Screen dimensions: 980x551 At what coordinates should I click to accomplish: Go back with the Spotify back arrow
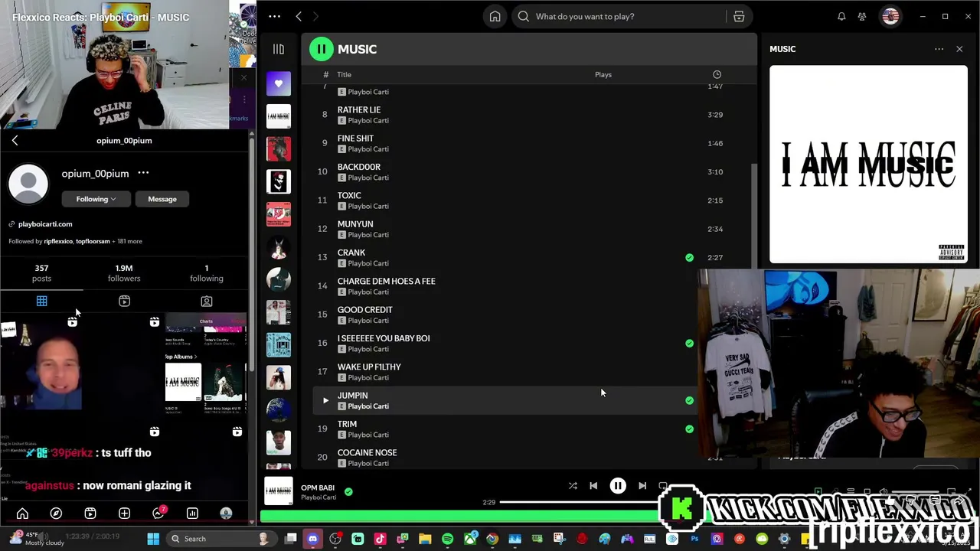299,16
